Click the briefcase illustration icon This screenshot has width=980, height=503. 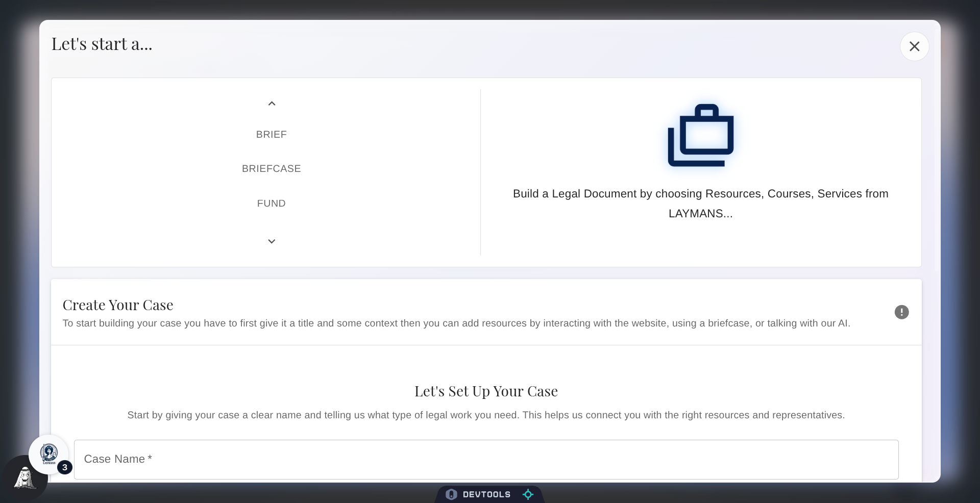[700, 135]
